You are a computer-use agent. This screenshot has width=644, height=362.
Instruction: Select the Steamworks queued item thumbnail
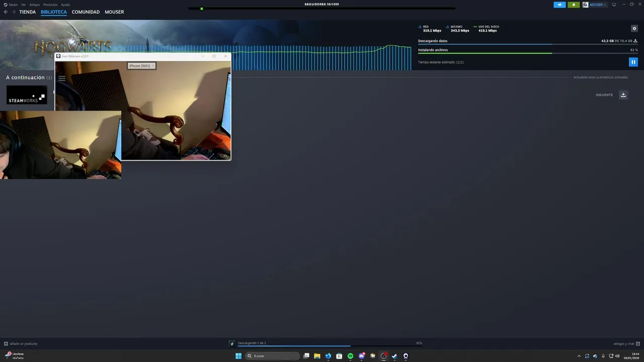coord(27,95)
